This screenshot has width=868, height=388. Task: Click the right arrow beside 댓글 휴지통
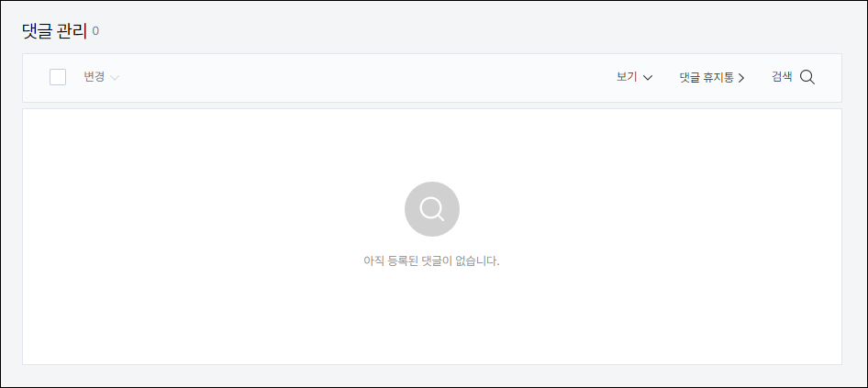(741, 78)
